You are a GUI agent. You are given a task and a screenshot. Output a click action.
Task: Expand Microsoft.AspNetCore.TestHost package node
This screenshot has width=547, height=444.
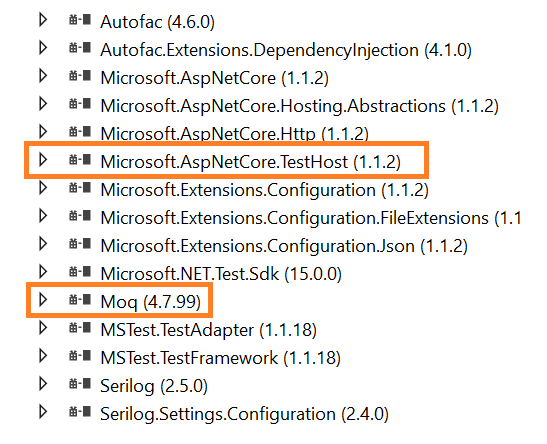[43, 160]
